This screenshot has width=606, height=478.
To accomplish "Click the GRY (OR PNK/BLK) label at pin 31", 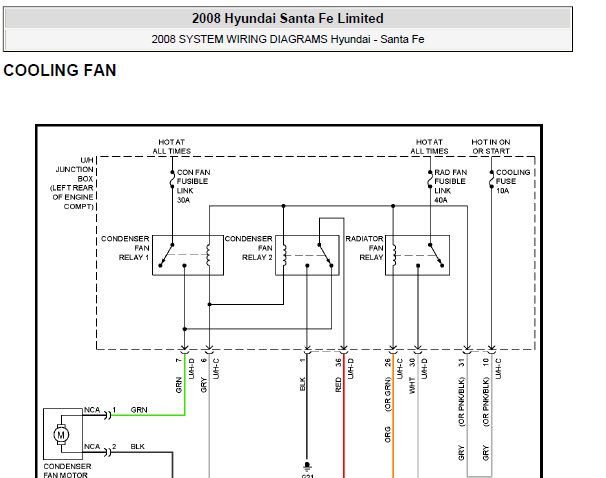I will click(461, 418).
